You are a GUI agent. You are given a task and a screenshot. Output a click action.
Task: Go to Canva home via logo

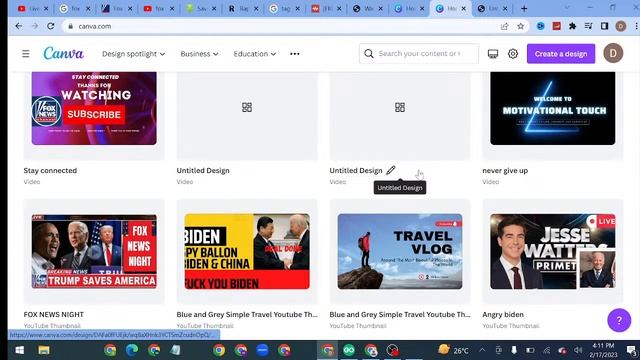(63, 53)
